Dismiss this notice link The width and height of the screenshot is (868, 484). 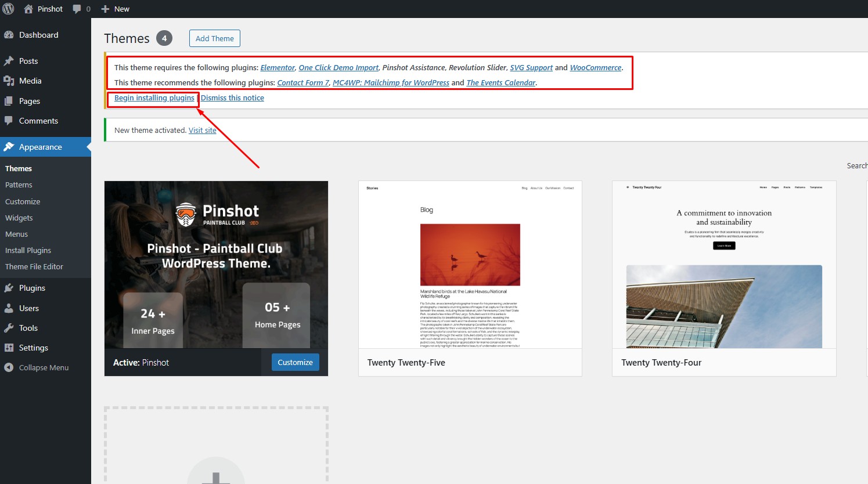point(232,97)
